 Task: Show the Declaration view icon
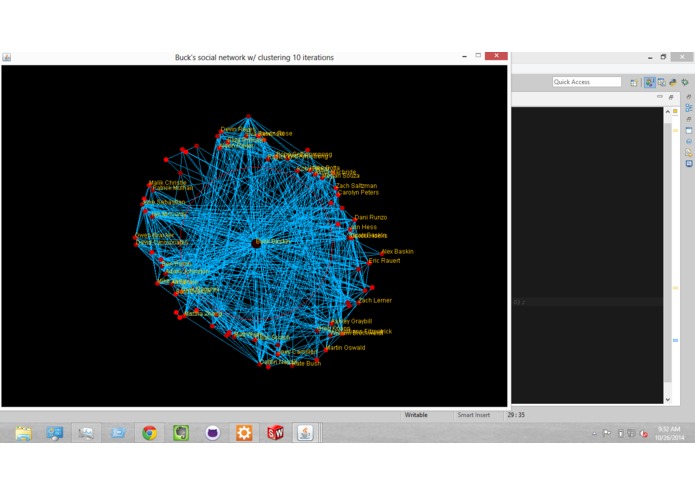pos(688,153)
